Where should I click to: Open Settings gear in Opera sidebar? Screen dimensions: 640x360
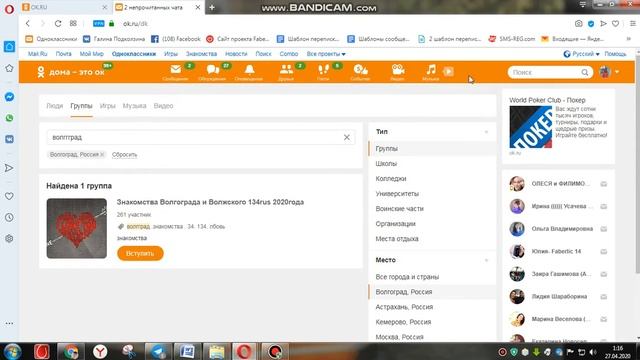click(9, 239)
